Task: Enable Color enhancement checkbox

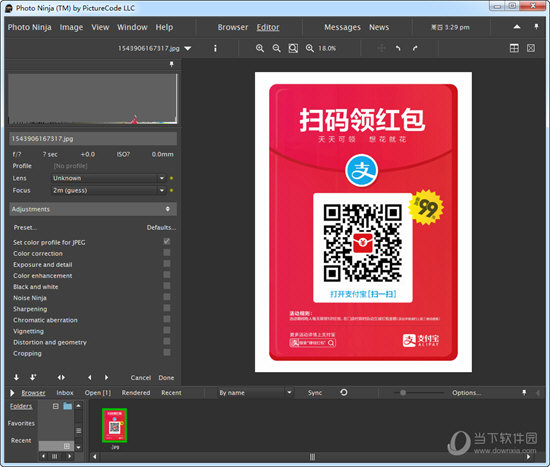Action: coord(167,275)
